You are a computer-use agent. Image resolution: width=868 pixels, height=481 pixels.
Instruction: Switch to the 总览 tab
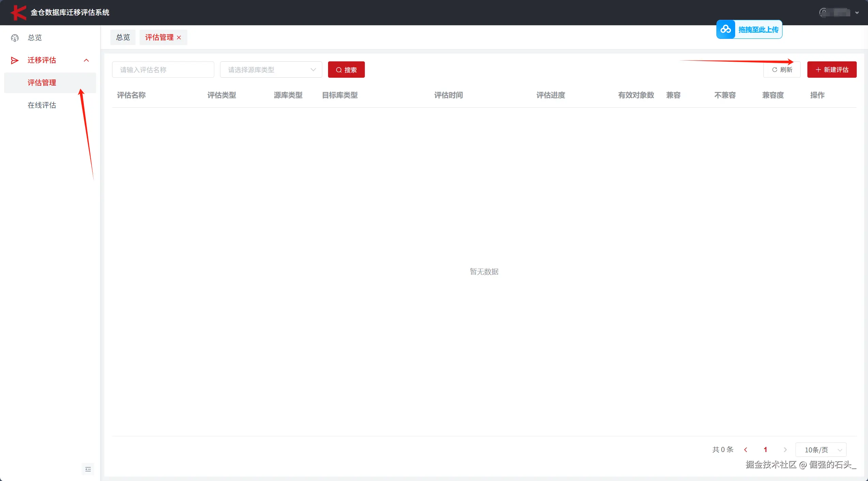coord(123,37)
